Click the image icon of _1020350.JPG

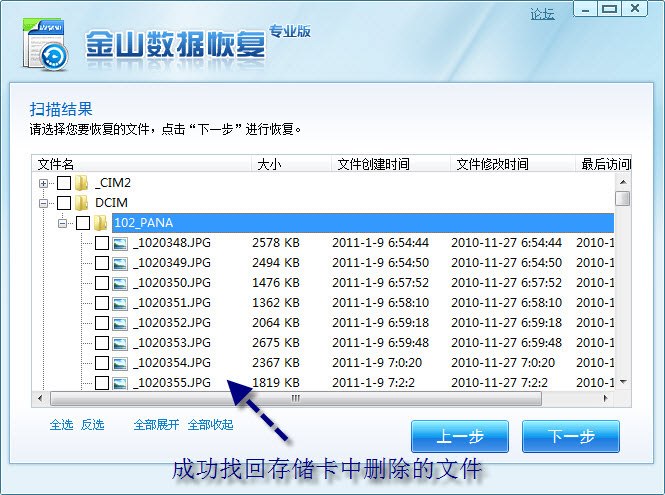tap(120, 283)
